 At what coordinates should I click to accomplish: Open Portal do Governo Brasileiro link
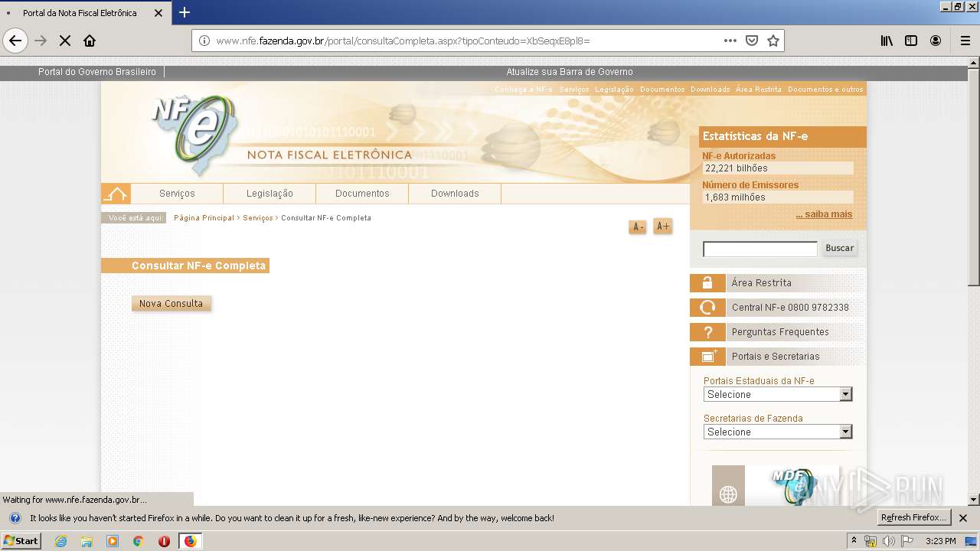pos(97,72)
